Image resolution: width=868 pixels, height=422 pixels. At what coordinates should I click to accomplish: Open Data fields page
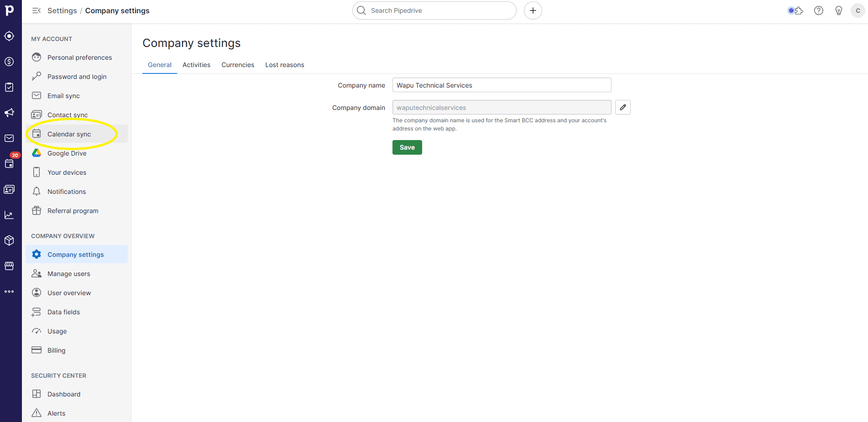[77, 312]
